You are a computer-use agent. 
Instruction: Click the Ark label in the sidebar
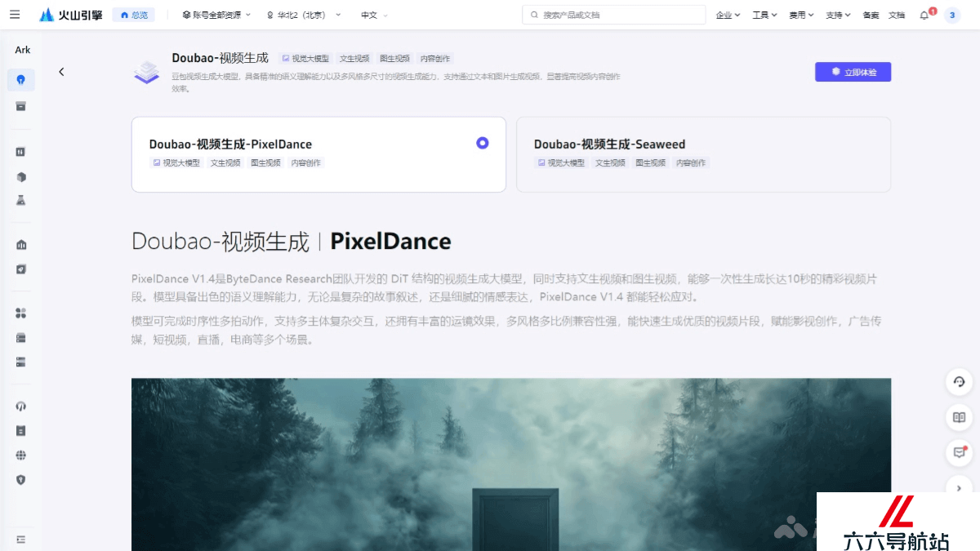[x=23, y=50]
